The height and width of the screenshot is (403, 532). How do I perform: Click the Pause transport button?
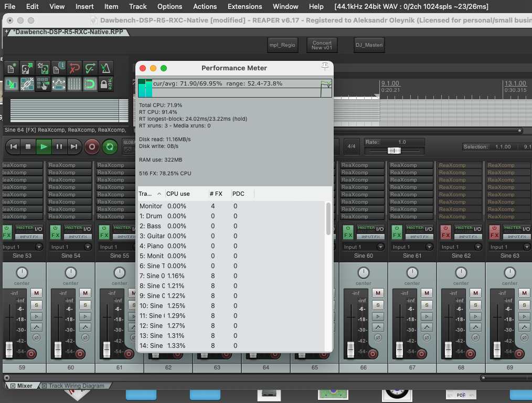coord(59,147)
